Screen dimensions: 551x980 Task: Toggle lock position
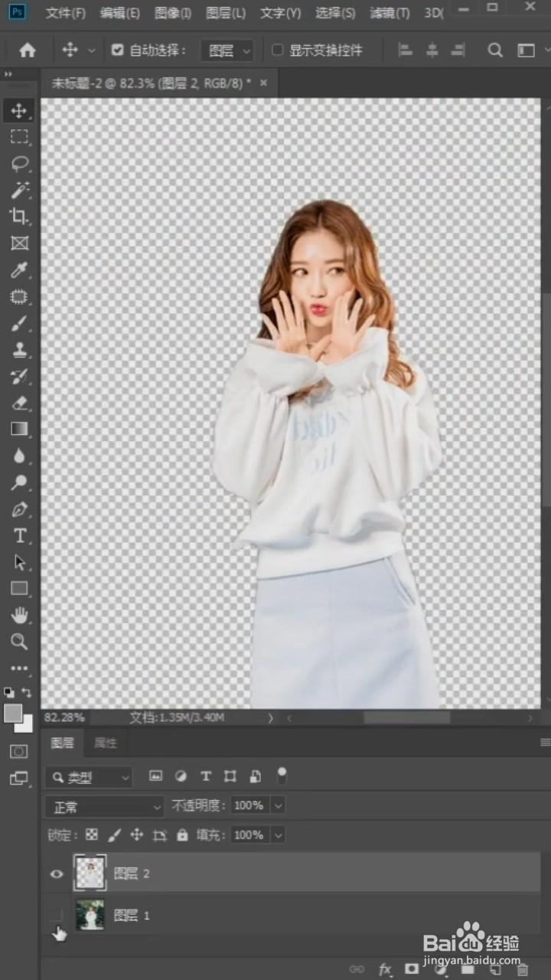(x=137, y=835)
